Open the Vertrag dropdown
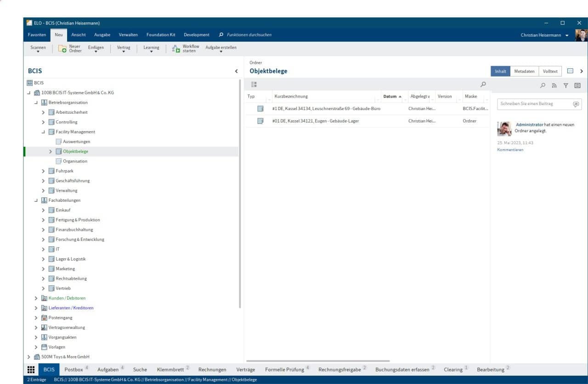Screen dimensions: 588x384 pos(124,49)
